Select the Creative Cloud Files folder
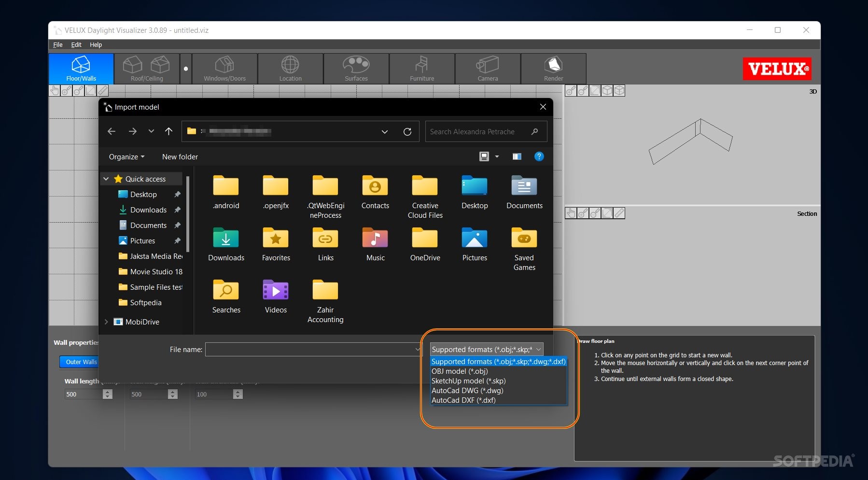The image size is (868, 480). pyautogui.click(x=425, y=197)
